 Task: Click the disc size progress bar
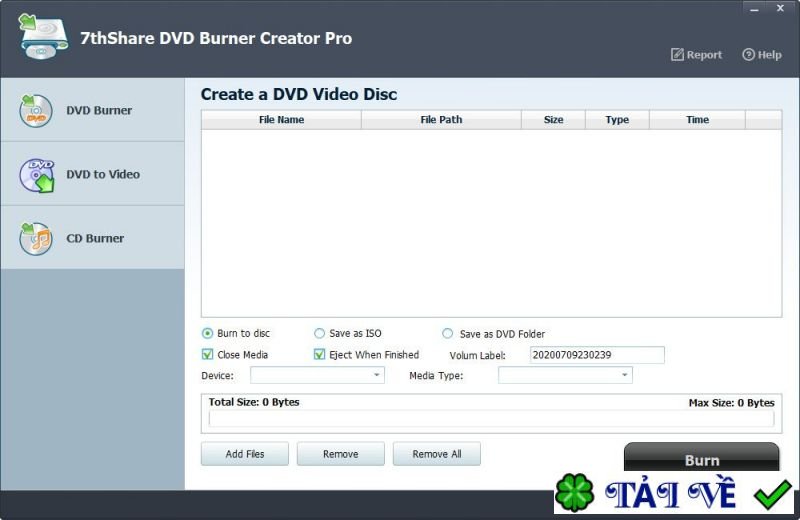coord(491,418)
